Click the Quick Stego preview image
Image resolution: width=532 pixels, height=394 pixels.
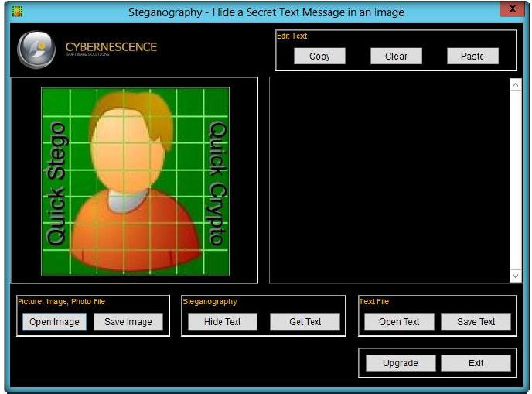(x=135, y=181)
